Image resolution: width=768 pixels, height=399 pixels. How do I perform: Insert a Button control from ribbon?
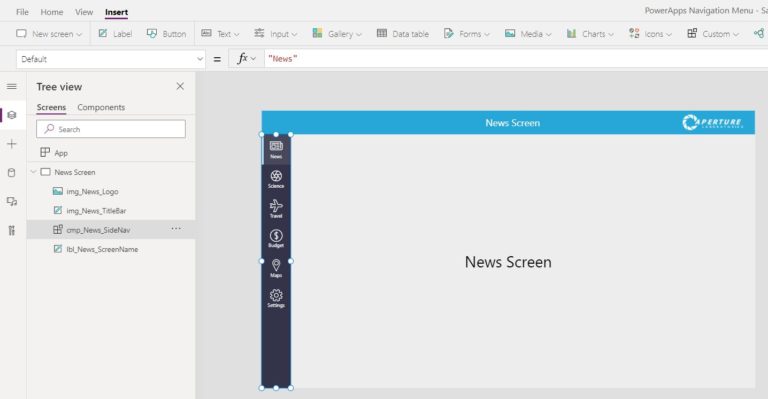point(167,34)
